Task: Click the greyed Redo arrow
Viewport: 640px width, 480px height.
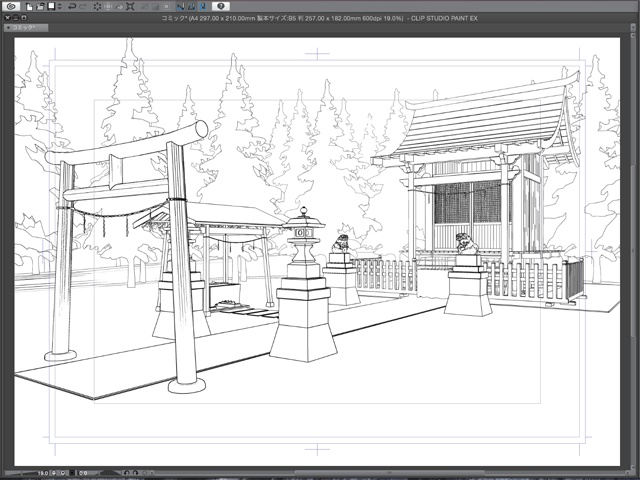Action: (83, 6)
